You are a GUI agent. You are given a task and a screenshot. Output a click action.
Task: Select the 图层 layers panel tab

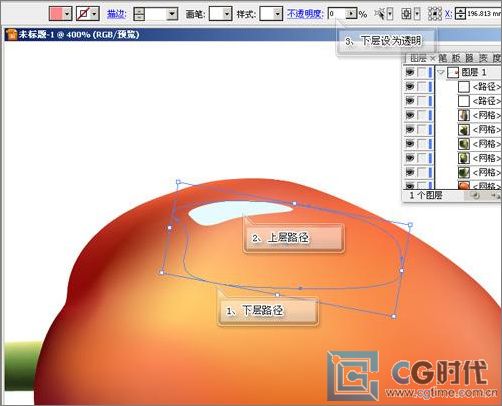[418, 58]
